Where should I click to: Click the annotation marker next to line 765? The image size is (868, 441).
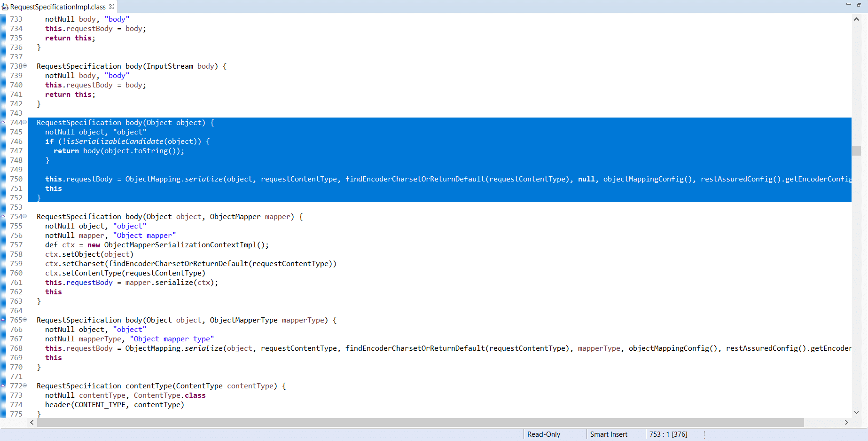point(4,320)
